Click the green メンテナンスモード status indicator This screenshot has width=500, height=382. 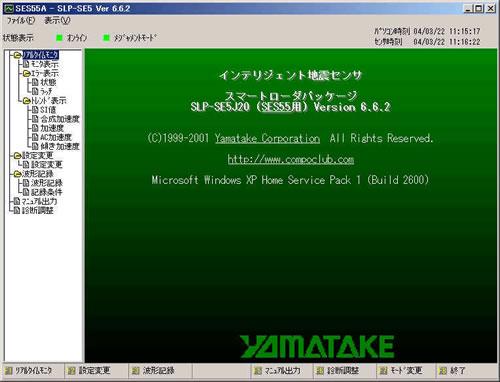(x=106, y=38)
